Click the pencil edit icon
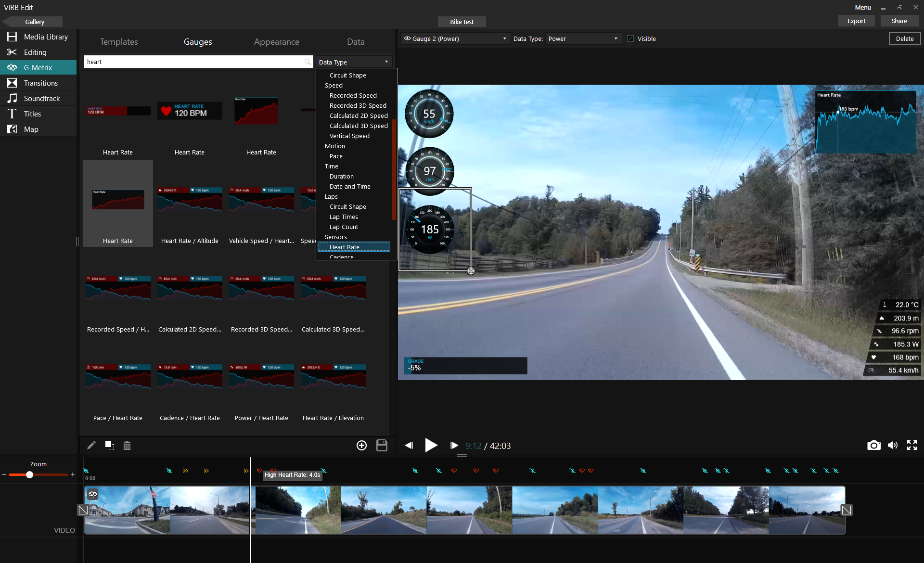Viewport: 924px width, 563px height. click(91, 445)
